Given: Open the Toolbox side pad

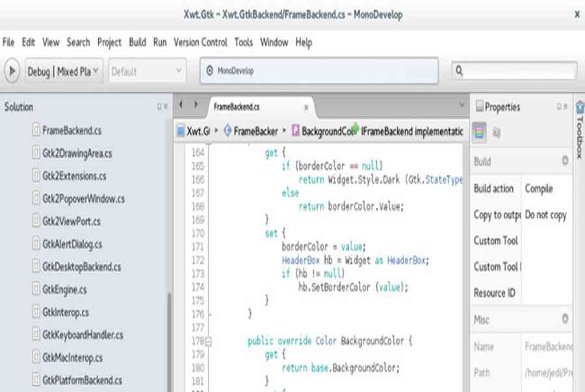Looking at the screenshot, I should (580, 131).
